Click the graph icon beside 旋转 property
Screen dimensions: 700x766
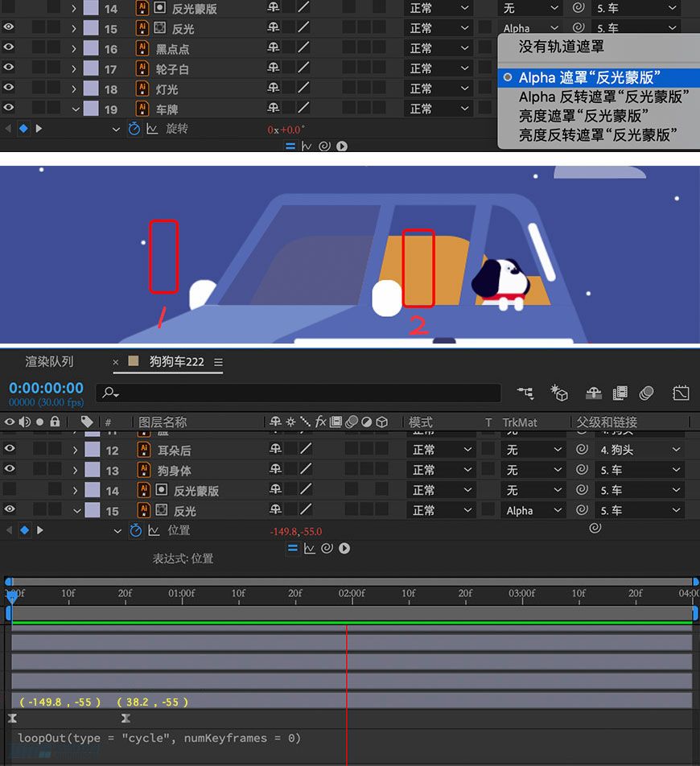[x=152, y=129]
